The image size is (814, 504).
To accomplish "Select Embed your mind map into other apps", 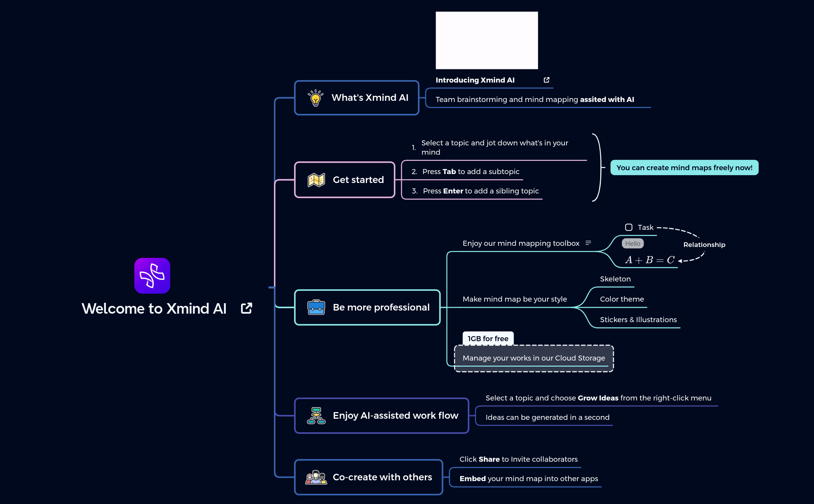I will (x=529, y=478).
